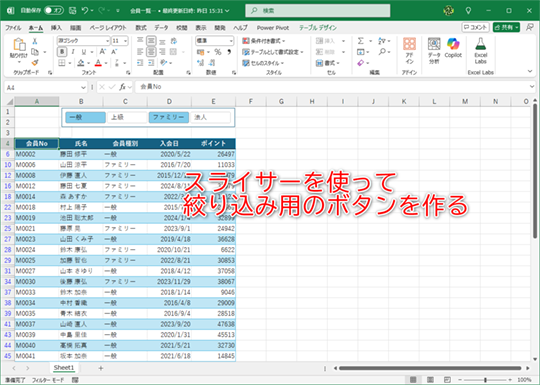Open the font name dropdown
Image resolution: width=540 pixels, height=385 pixels.
pyautogui.click(x=107, y=41)
